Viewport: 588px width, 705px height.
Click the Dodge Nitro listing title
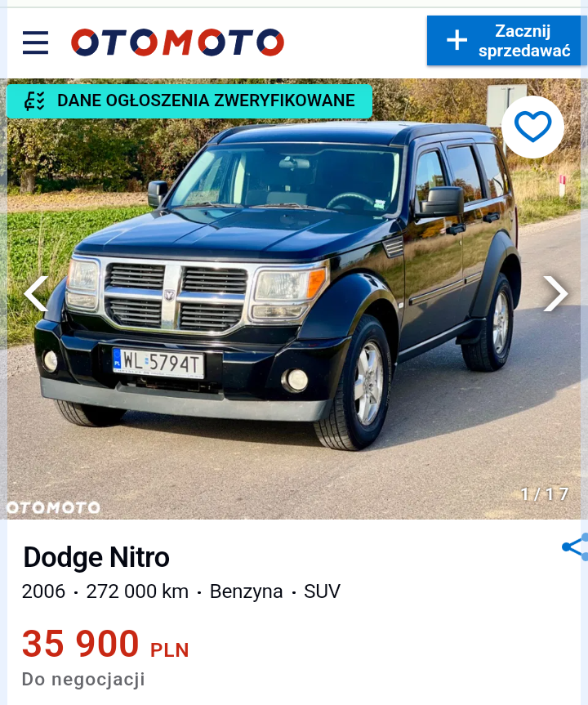[96, 557]
